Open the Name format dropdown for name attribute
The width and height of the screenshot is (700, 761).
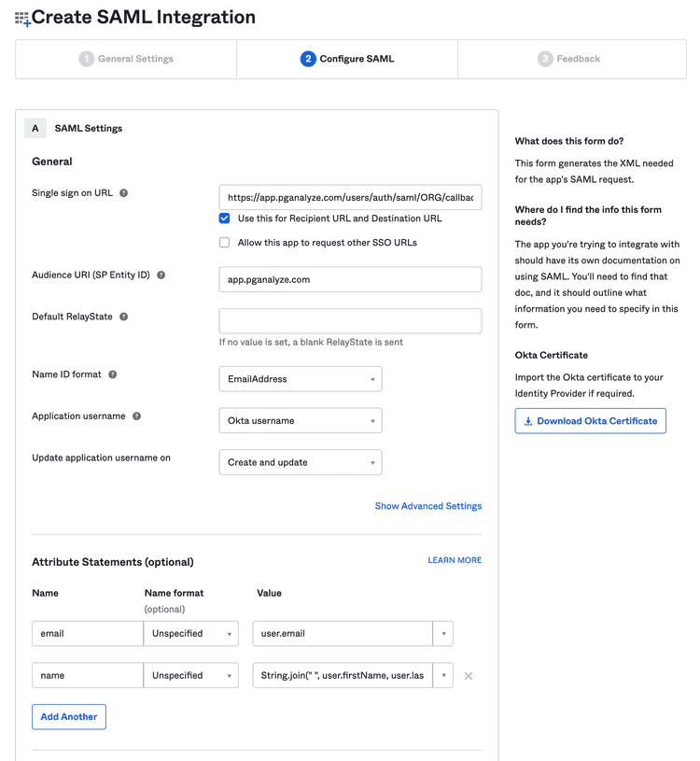pos(191,676)
